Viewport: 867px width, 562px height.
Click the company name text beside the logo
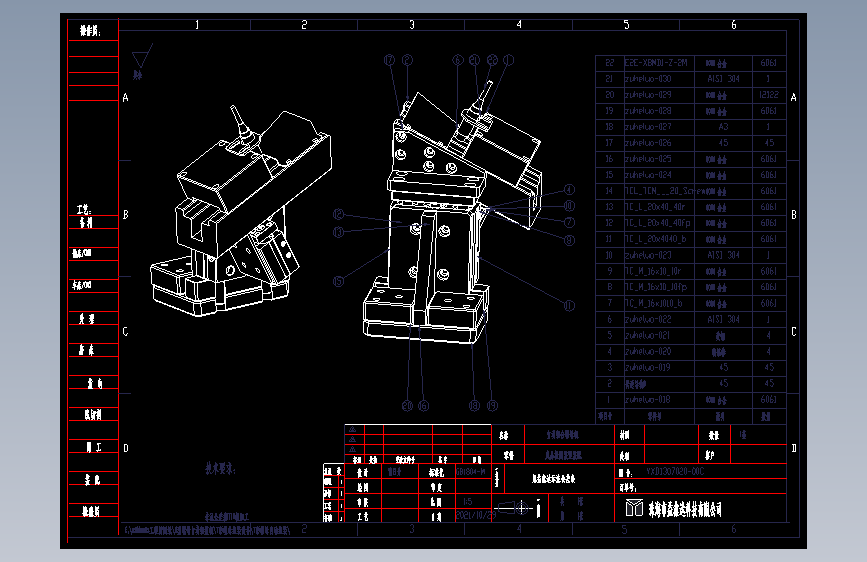coord(685,509)
